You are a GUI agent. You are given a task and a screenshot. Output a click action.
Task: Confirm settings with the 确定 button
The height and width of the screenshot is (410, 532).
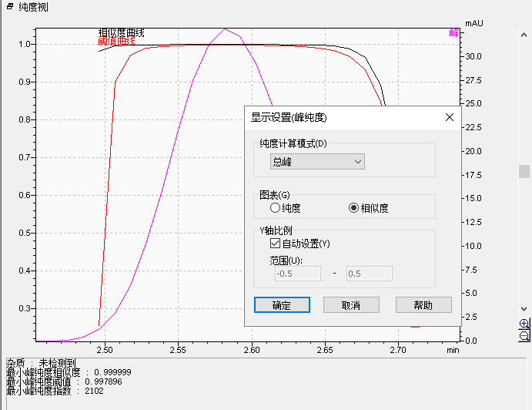(x=282, y=305)
